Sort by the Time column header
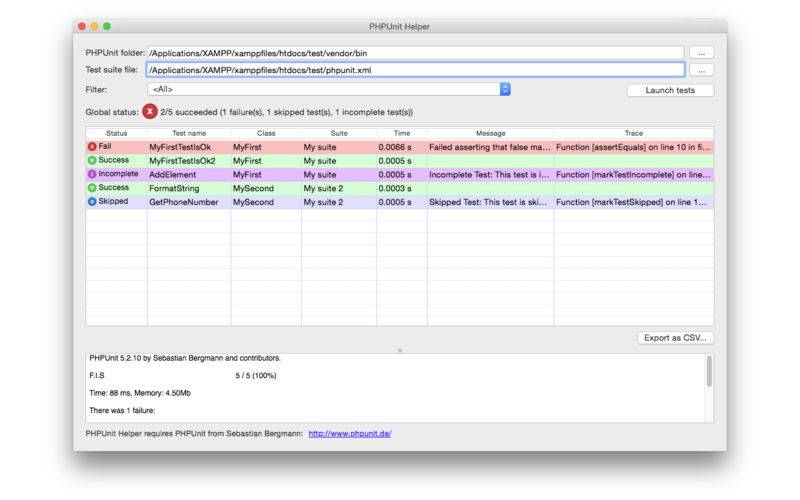 coord(402,133)
